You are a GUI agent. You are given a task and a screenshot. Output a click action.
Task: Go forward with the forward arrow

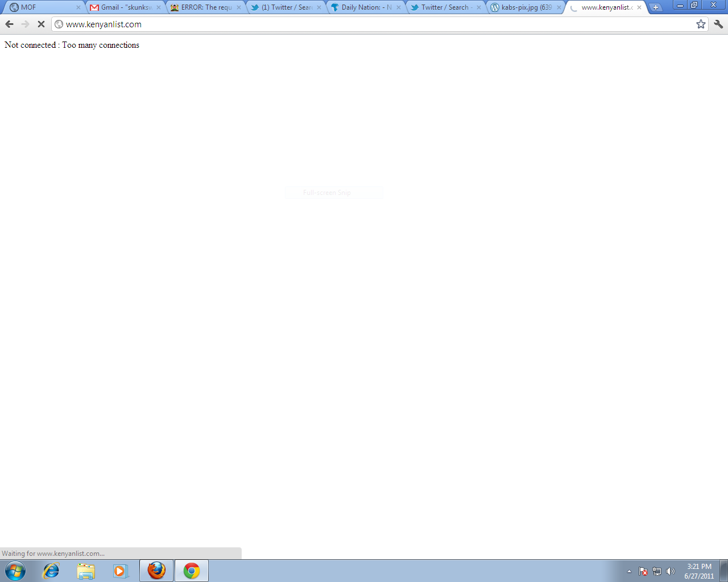[25, 24]
